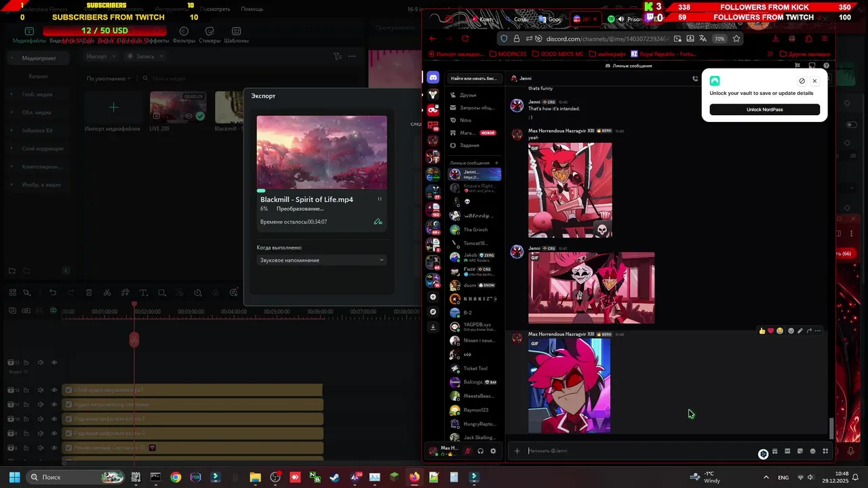Click the 70% zoom indicator in address bar

point(719,39)
